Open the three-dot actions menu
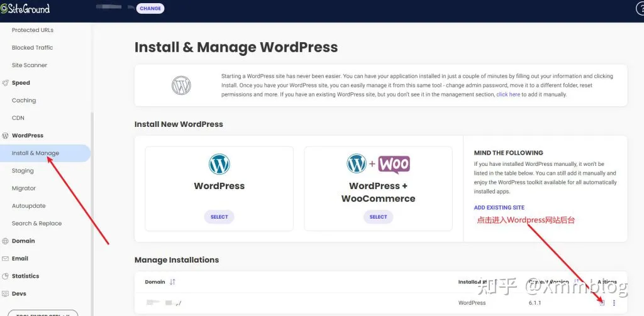 click(x=614, y=303)
